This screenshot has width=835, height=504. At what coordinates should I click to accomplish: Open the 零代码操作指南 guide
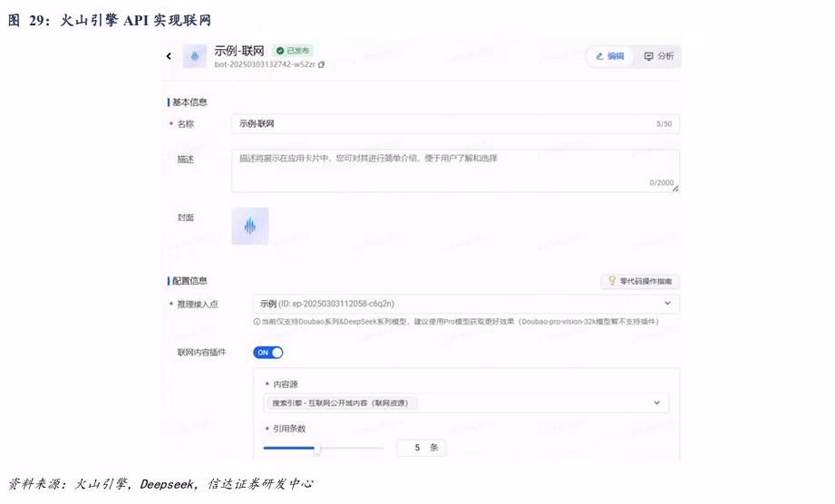tap(640, 282)
